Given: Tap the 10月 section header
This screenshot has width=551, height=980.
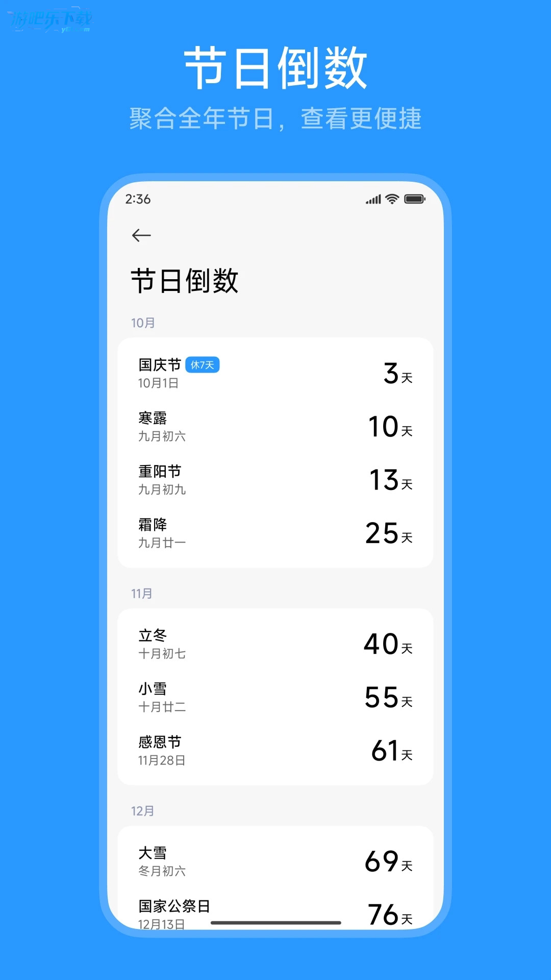Looking at the screenshot, I should pyautogui.click(x=143, y=323).
